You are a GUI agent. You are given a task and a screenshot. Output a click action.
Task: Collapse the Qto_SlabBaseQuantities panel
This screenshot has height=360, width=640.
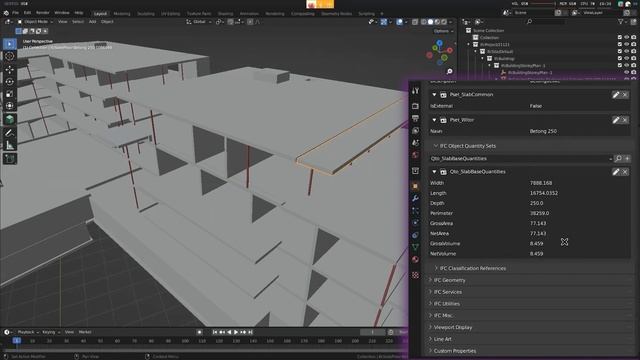pos(434,172)
